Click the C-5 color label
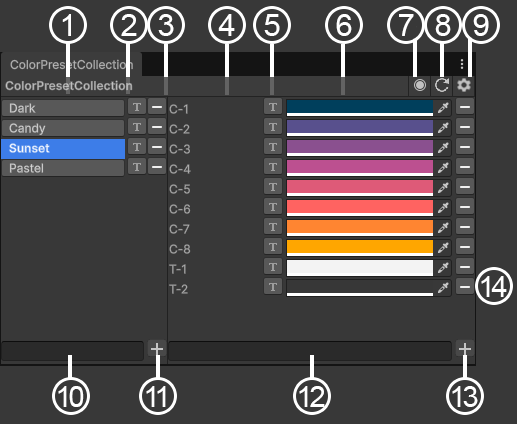This screenshot has width=517, height=424. click(180, 189)
